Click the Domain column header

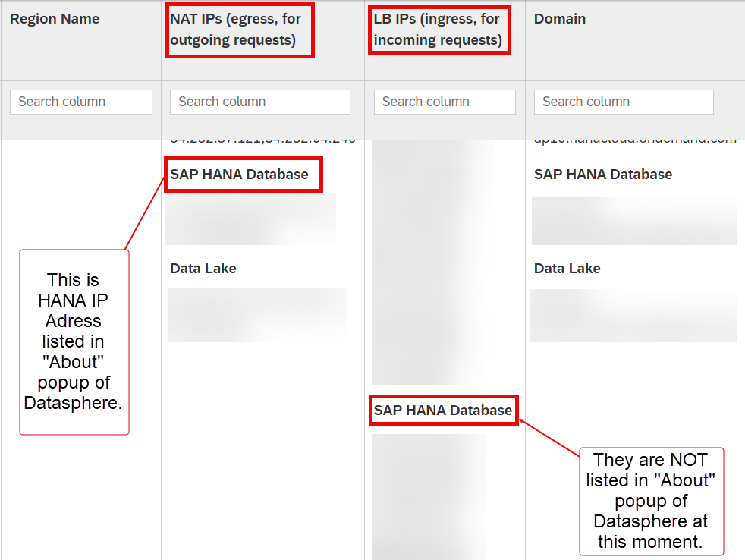560,19
